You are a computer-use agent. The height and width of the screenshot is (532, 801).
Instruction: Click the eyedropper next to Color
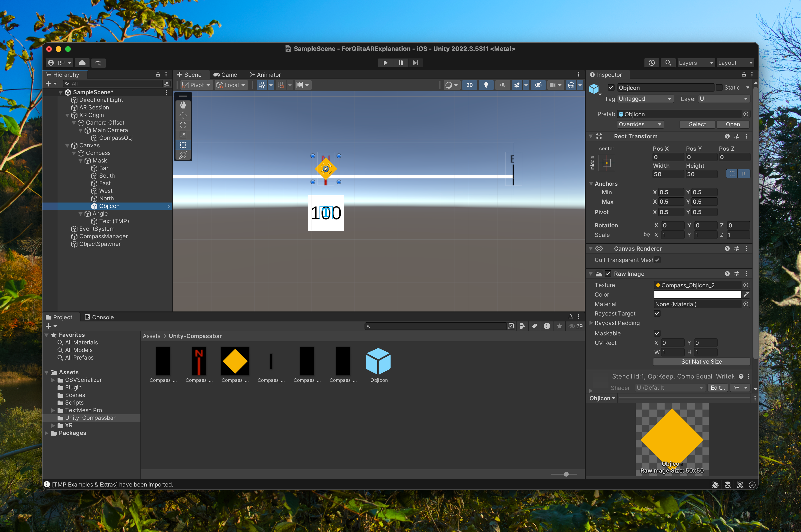click(x=746, y=294)
